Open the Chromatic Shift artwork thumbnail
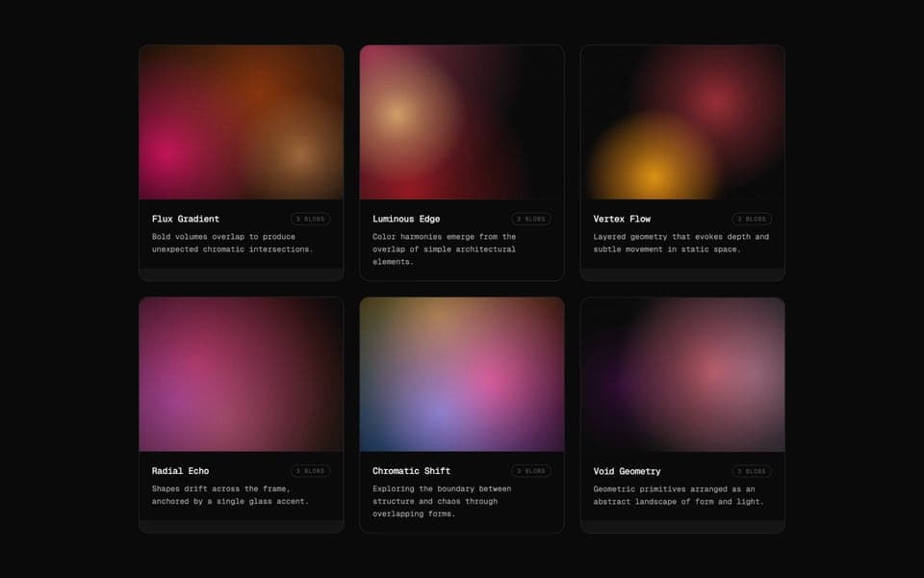The height and width of the screenshot is (578, 924). (x=462, y=375)
